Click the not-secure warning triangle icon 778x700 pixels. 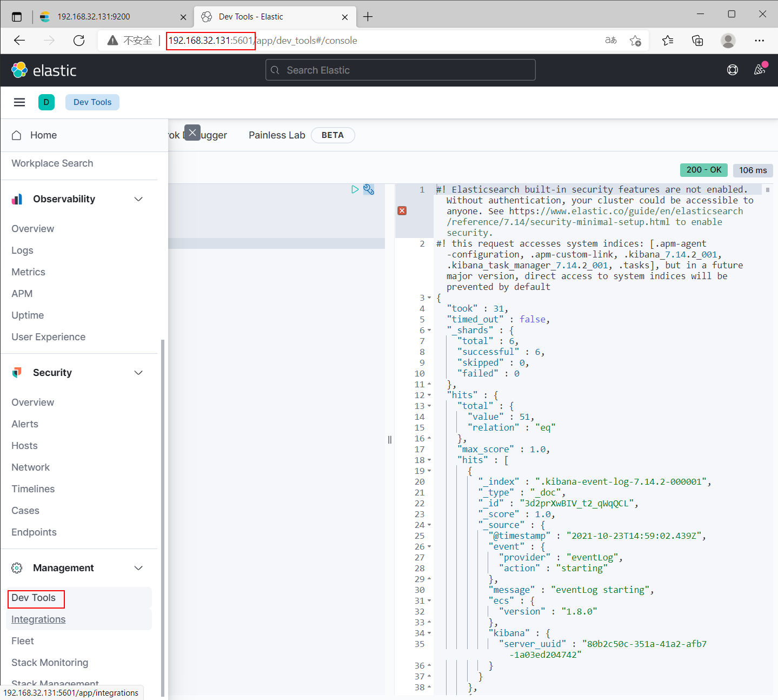click(112, 41)
